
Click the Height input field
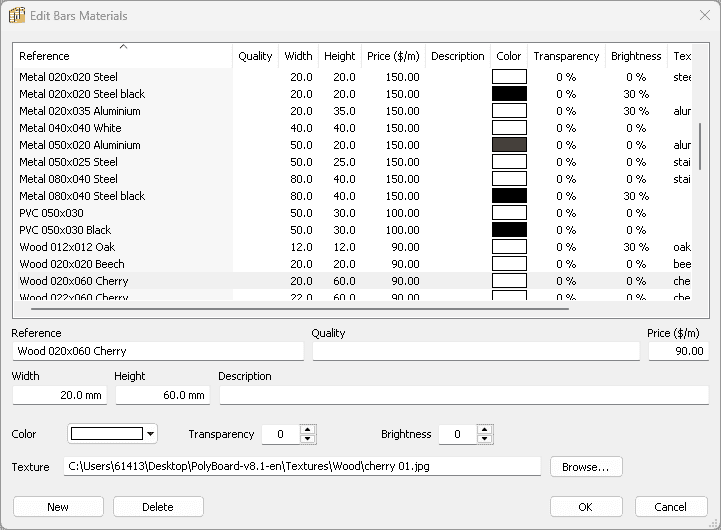tap(163, 395)
